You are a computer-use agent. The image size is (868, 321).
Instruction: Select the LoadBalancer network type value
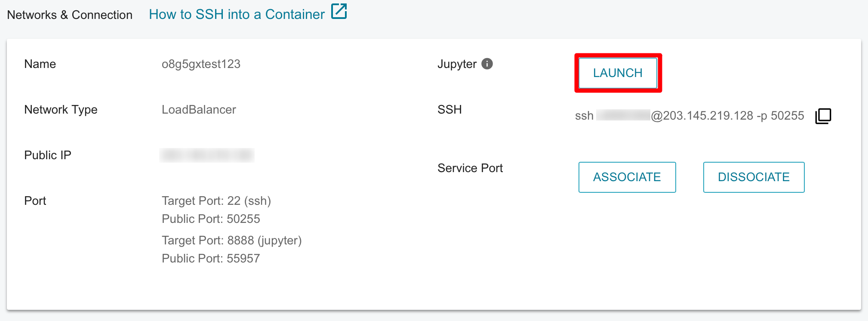coord(199,110)
